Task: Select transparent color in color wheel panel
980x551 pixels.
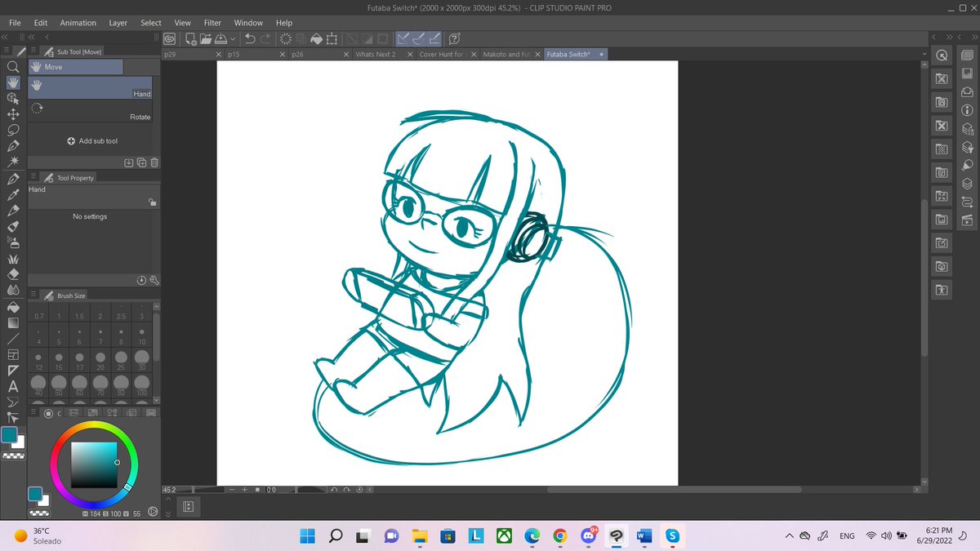Action: pos(38,513)
